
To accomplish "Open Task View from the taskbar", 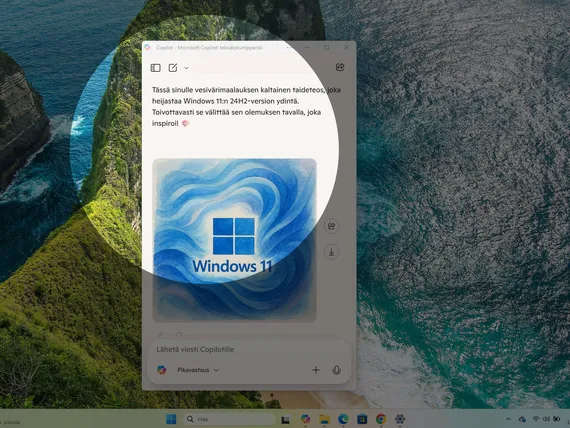I will point(286,420).
